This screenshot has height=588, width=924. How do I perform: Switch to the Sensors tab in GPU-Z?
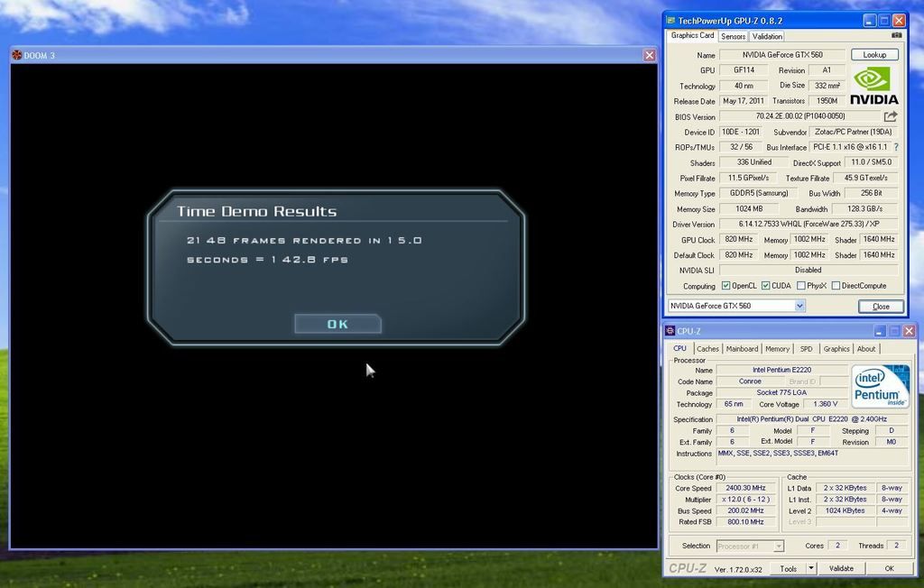tap(733, 37)
